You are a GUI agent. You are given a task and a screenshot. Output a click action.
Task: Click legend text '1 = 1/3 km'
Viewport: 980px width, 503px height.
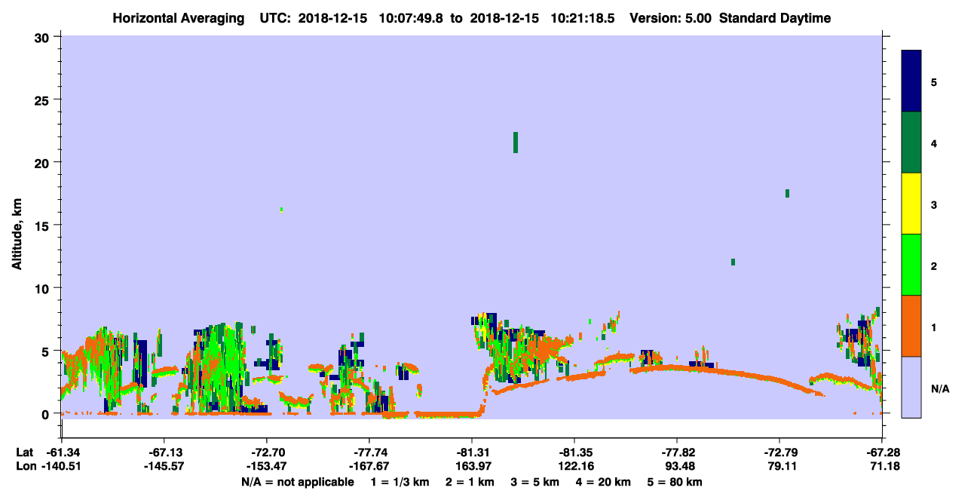[x=400, y=482]
